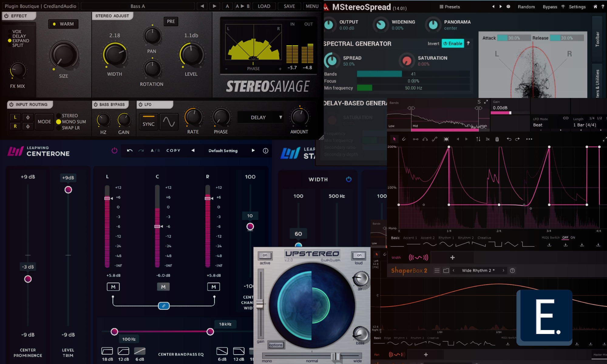This screenshot has width=607, height=364.
Task: Toggle the Spectral Generator Enable button
Action: pos(453,43)
